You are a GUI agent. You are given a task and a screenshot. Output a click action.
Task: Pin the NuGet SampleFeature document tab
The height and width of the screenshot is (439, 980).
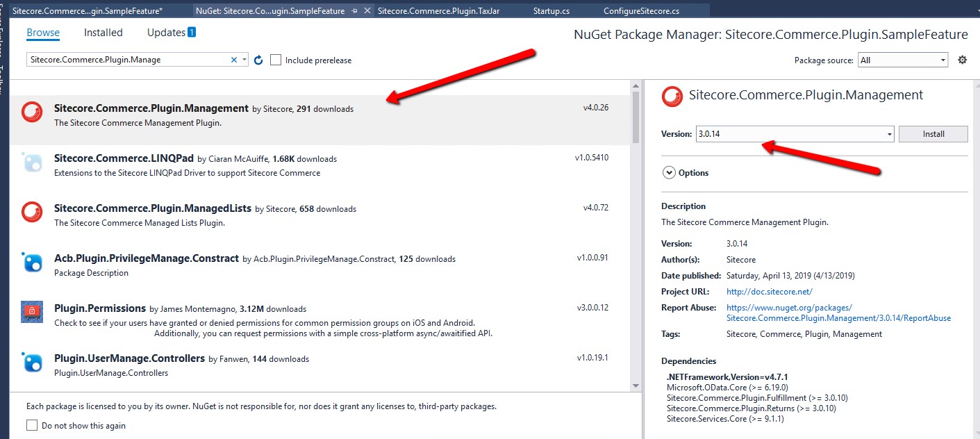355,11
